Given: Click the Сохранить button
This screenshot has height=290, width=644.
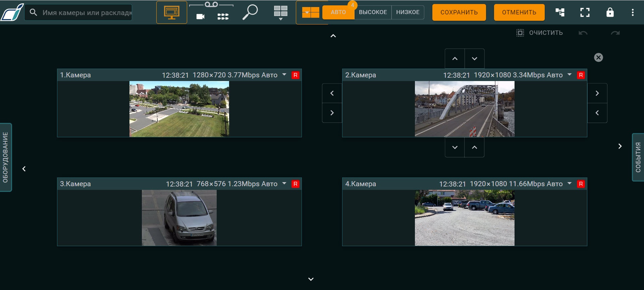Looking at the screenshot, I should point(459,12).
